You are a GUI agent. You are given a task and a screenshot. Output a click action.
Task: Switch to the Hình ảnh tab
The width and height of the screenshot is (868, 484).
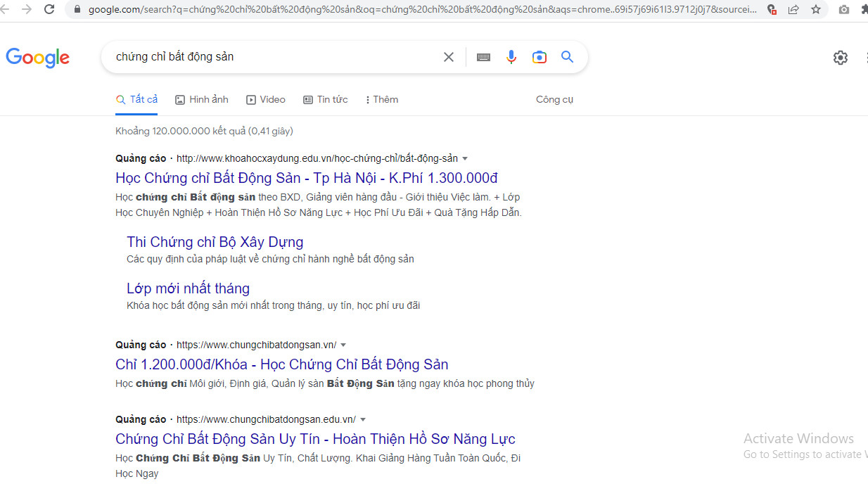click(x=202, y=100)
